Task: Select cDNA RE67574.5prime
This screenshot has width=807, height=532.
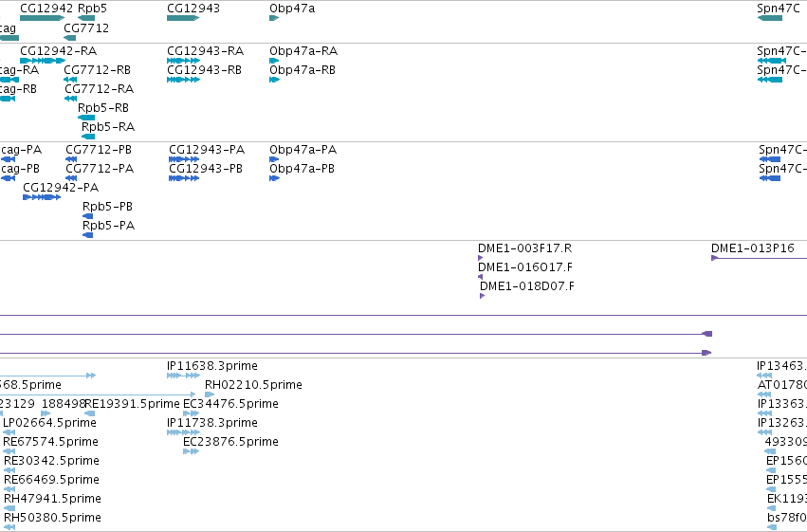Action: click(50, 442)
